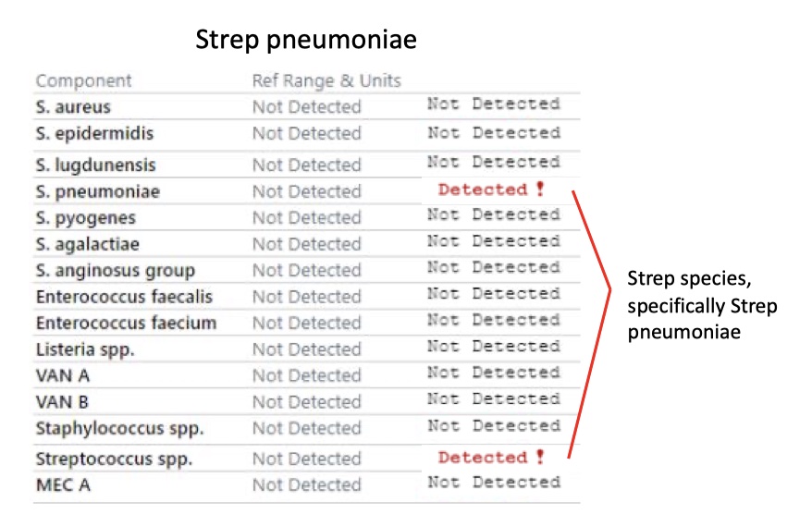
Task: Click the S. pyogenes row label
Action: (x=86, y=218)
